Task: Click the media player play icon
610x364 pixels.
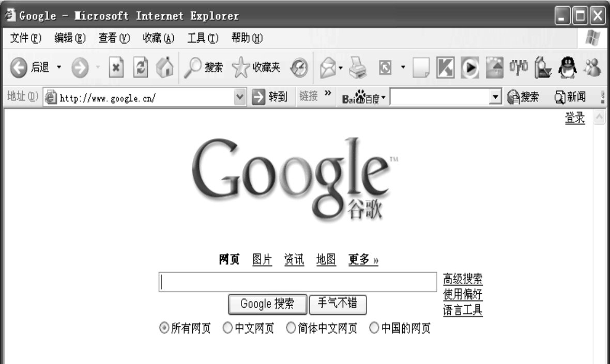Action: coord(470,68)
